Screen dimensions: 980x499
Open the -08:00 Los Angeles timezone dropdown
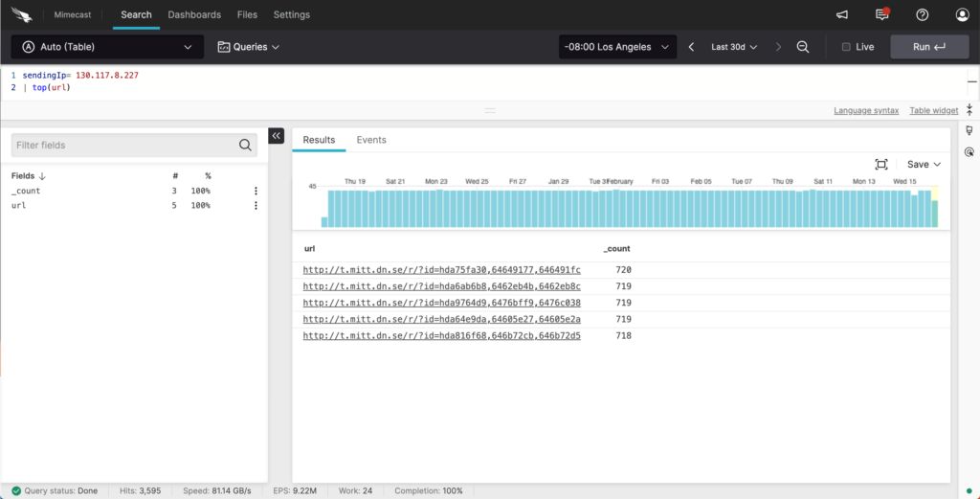coord(617,47)
